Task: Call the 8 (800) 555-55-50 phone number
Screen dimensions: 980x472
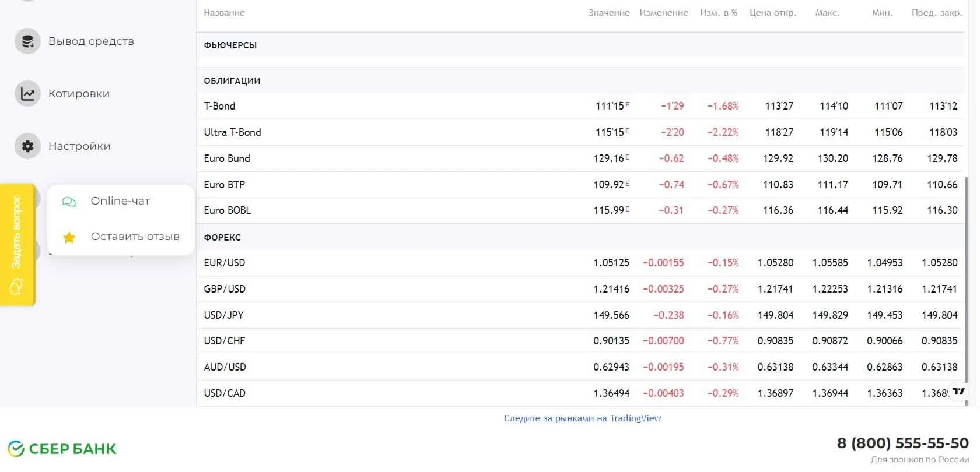Action: 902,443
